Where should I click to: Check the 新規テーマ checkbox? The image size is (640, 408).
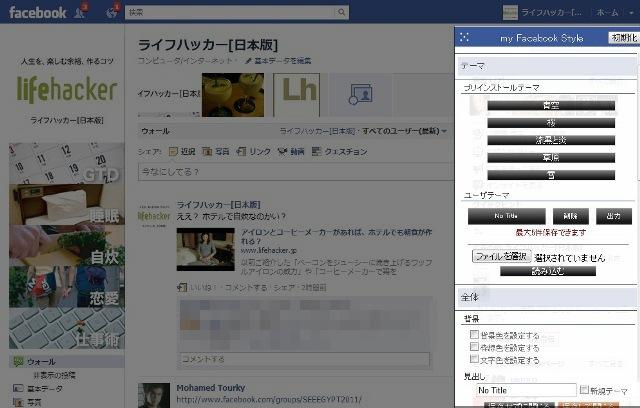(584, 390)
